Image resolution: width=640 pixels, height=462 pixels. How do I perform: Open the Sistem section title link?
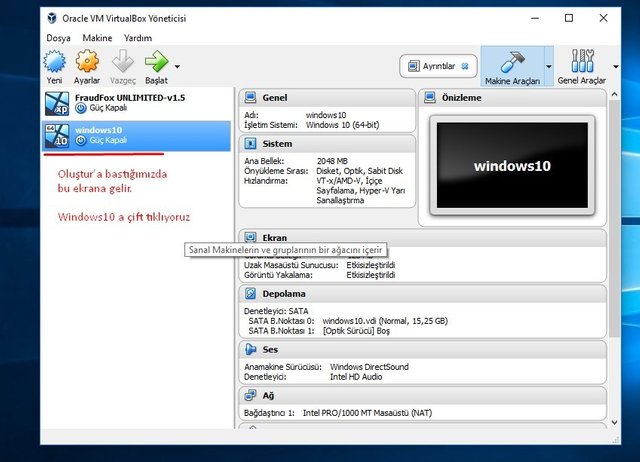point(277,144)
